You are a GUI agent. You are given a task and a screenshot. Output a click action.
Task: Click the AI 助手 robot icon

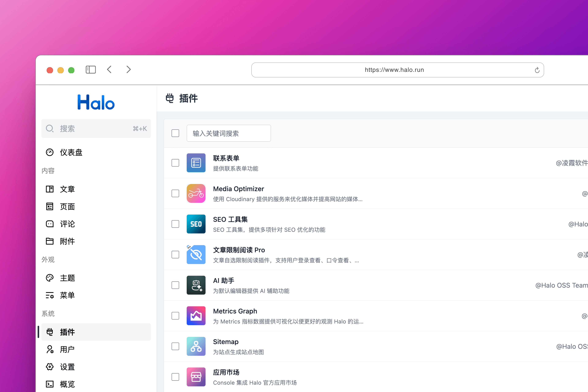coord(196,285)
